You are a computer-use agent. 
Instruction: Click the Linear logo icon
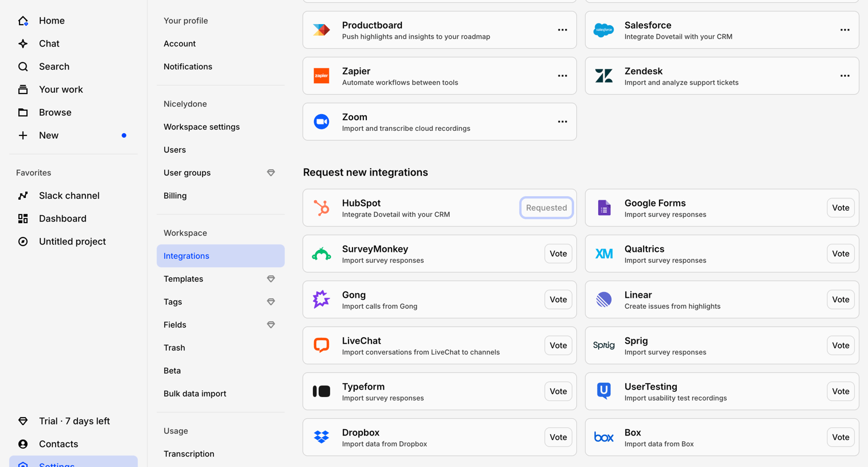[604, 299]
